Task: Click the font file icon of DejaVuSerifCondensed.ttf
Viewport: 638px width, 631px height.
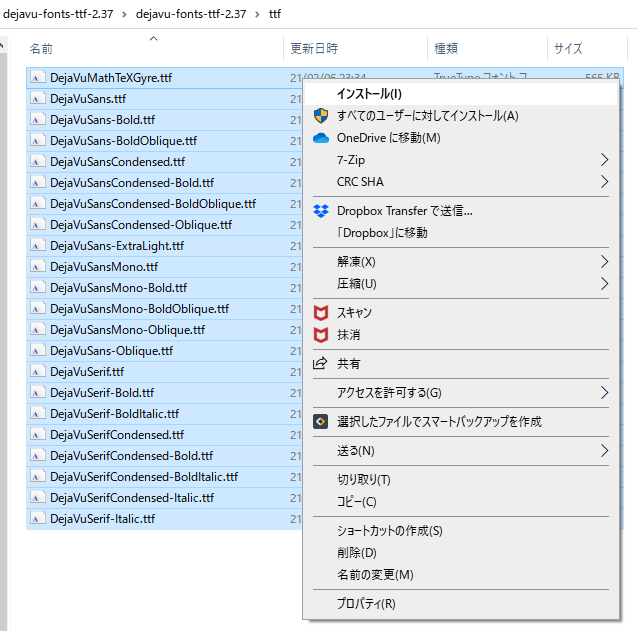Action: click(37, 435)
